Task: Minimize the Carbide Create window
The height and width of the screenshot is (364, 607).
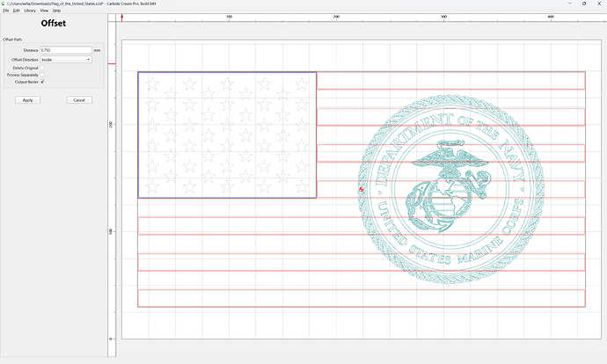Action: point(570,4)
